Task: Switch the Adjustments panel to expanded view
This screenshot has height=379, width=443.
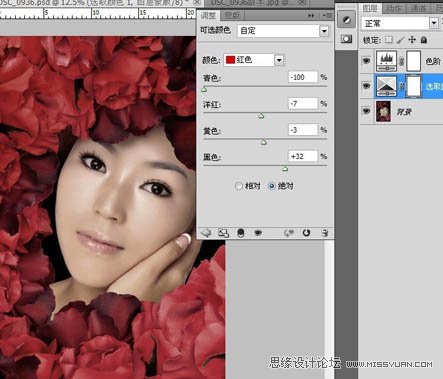Action: pyautogui.click(x=223, y=233)
